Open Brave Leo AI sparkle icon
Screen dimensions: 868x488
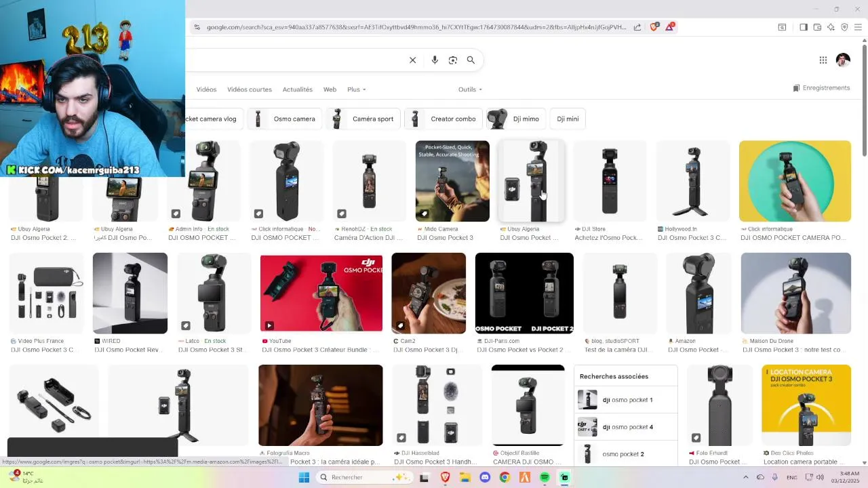[831, 27]
